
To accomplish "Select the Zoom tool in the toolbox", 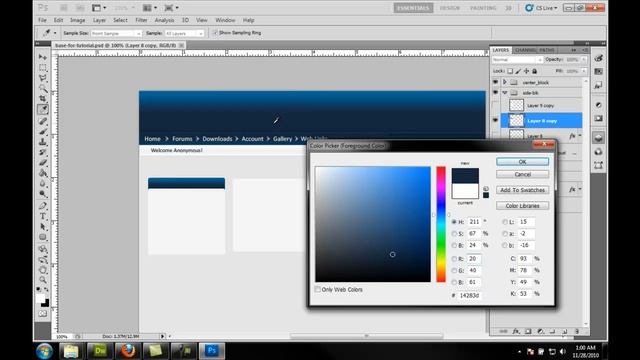I will (x=43, y=280).
